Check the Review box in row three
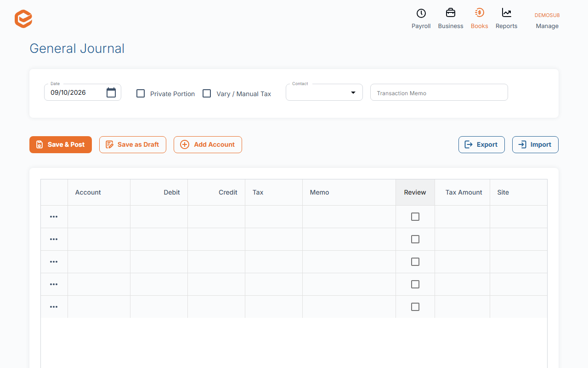 [415, 262]
